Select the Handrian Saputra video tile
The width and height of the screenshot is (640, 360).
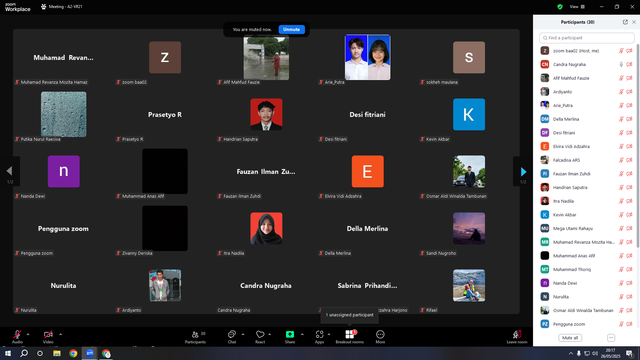[266, 114]
